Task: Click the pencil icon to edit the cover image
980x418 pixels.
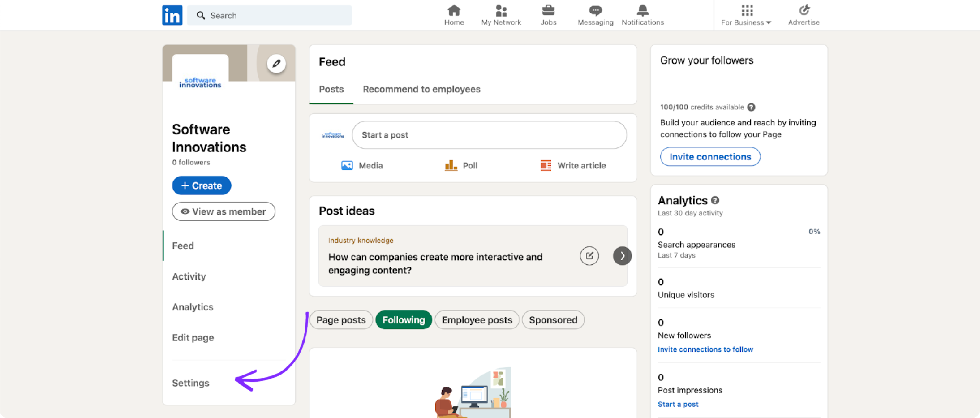Action: tap(276, 64)
